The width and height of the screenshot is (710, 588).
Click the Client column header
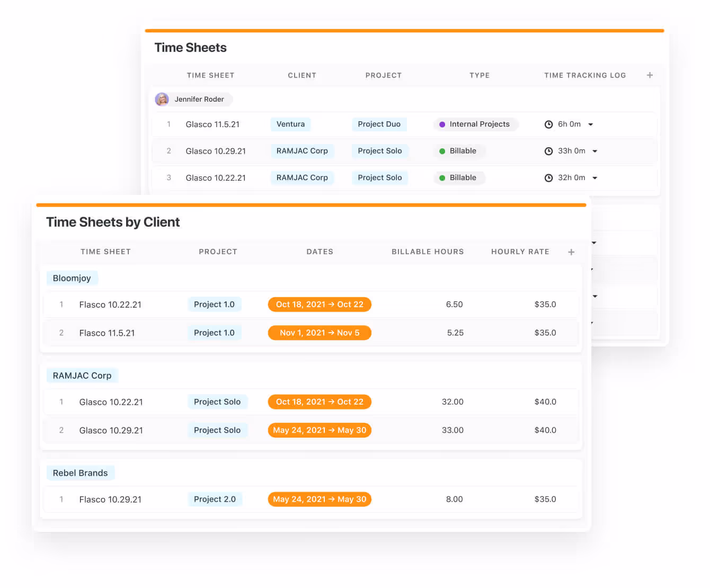pyautogui.click(x=301, y=75)
